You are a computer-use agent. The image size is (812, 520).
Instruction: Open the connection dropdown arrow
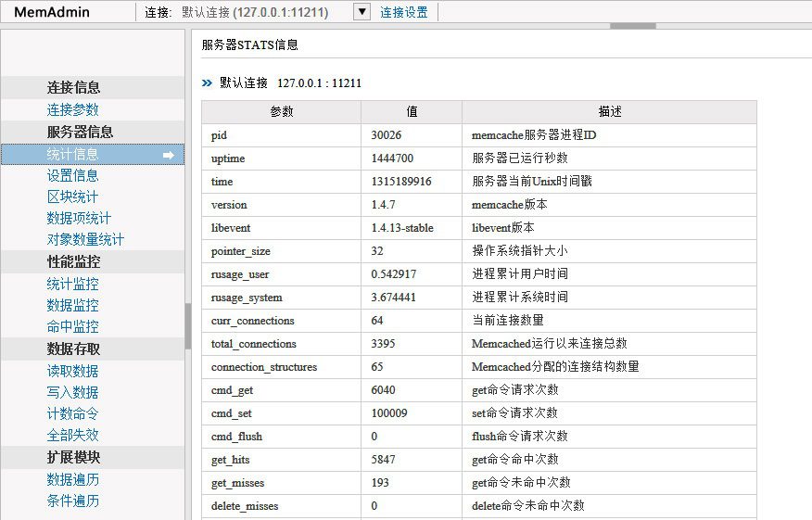[x=362, y=12]
